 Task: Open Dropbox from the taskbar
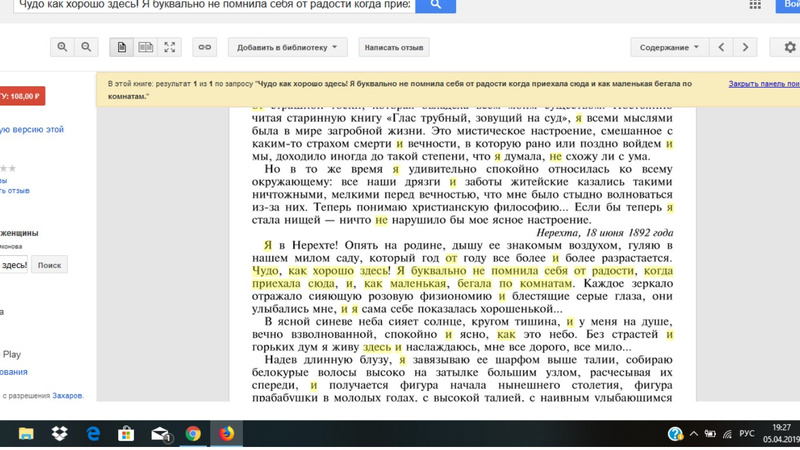[59, 434]
